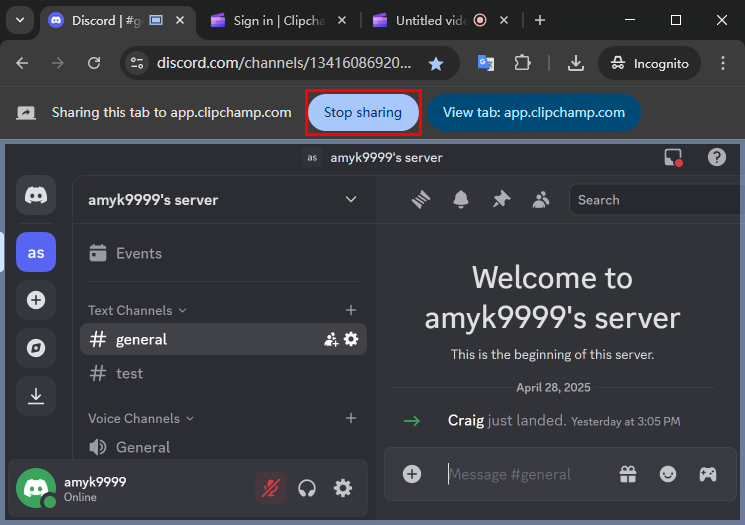
Task: Click site information icon in address bar
Action: [x=137, y=63]
